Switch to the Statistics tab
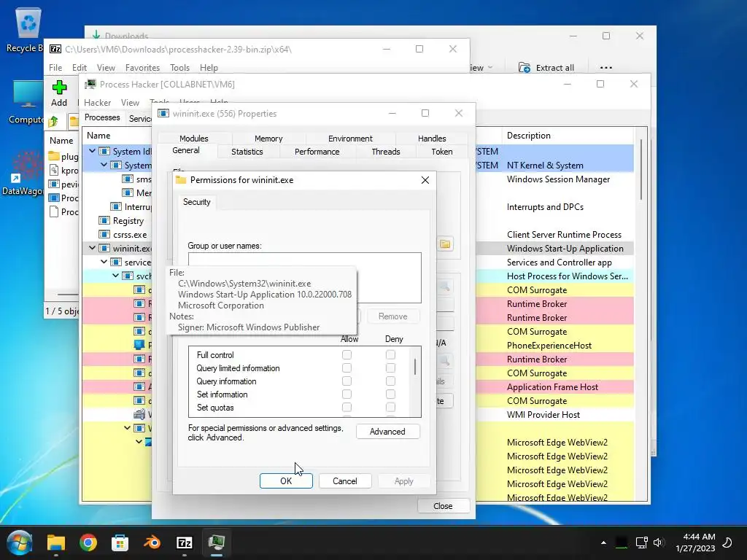This screenshot has width=747, height=560. point(247,152)
